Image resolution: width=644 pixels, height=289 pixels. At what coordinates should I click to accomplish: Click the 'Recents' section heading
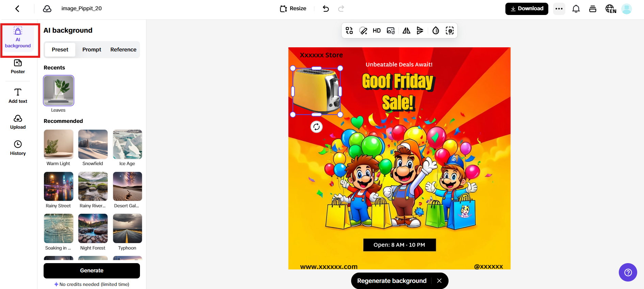coord(54,68)
